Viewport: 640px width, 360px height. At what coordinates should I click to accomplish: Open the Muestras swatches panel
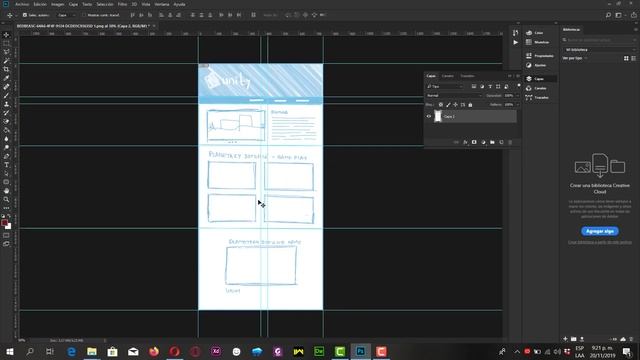click(x=538, y=42)
